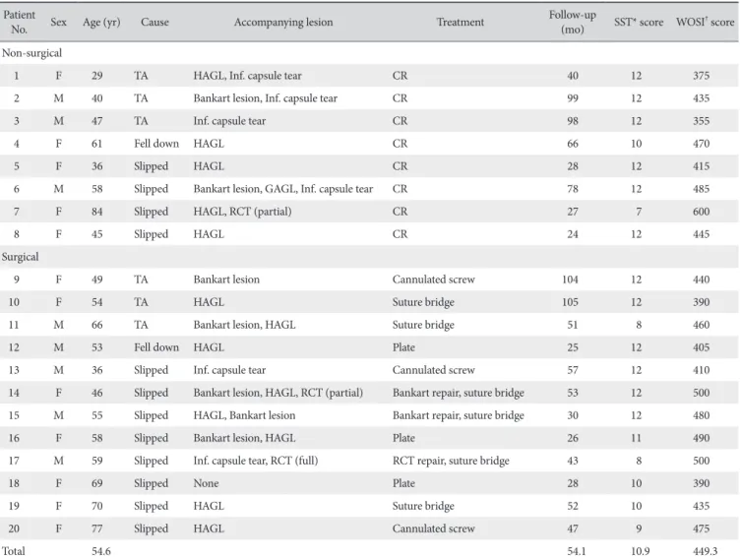This screenshot has width=740, height=560.
Task: Click SST score 11 in patient 16 row
Action: [636, 438]
